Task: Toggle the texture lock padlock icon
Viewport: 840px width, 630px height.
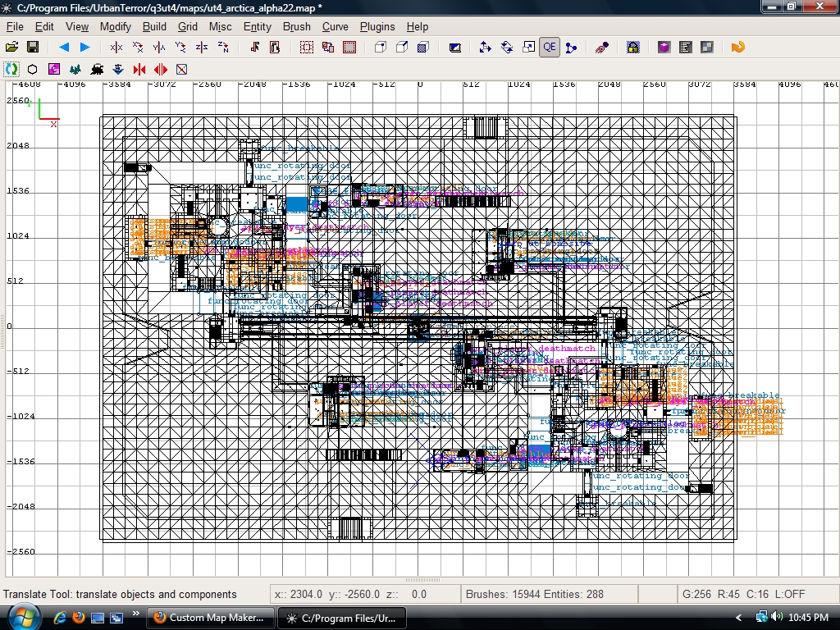Action: (632, 48)
